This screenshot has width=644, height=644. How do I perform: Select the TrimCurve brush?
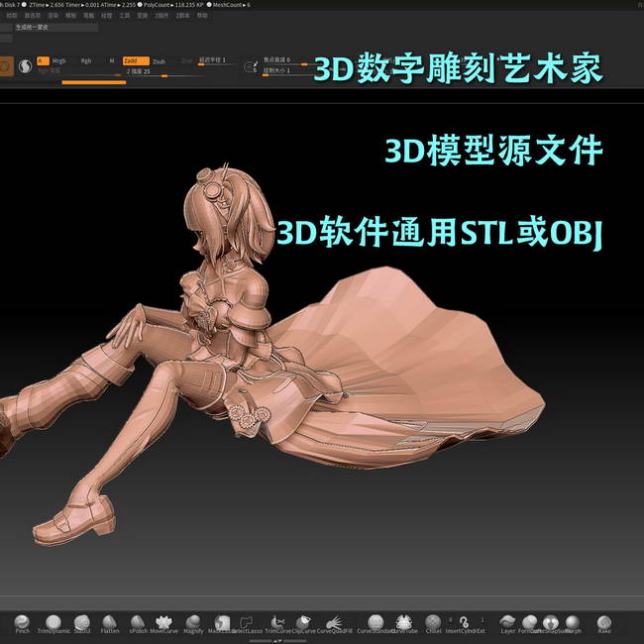coord(278,623)
